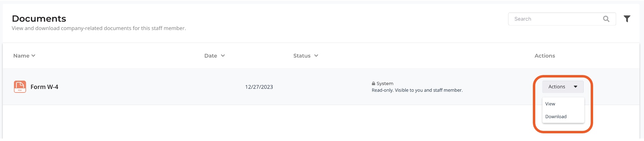The image size is (644, 141).
Task: Click the Actions column header
Action: point(545,55)
